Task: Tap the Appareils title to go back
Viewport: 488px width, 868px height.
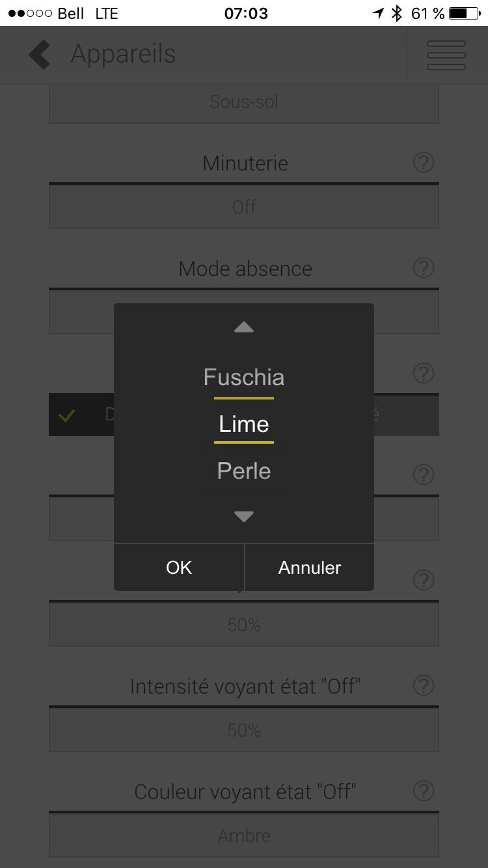Action: click(124, 55)
